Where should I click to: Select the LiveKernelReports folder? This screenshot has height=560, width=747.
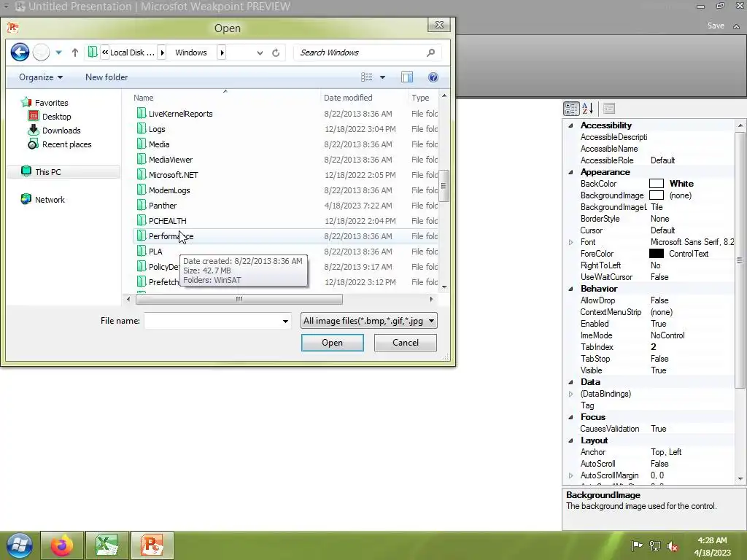(181, 114)
